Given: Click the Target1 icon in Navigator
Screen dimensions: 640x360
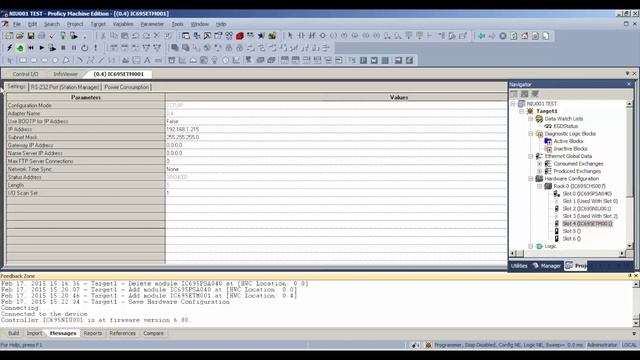Looking at the screenshot, I should pos(530,111).
